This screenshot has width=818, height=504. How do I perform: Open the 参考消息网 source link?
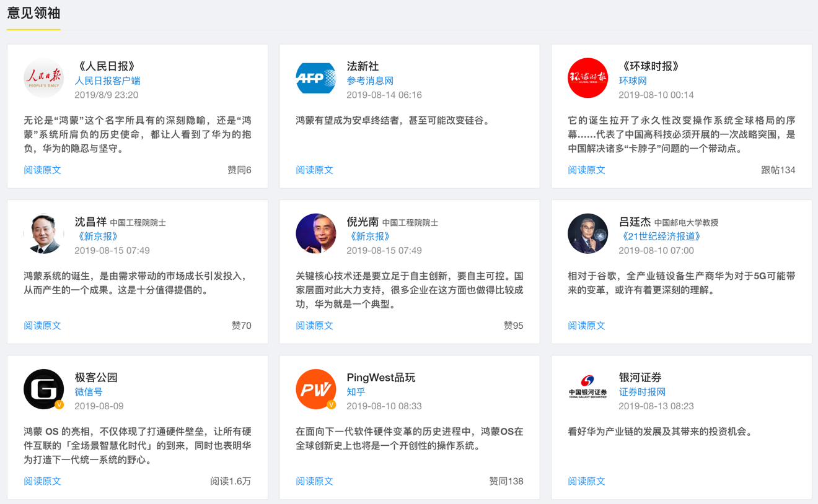370,80
